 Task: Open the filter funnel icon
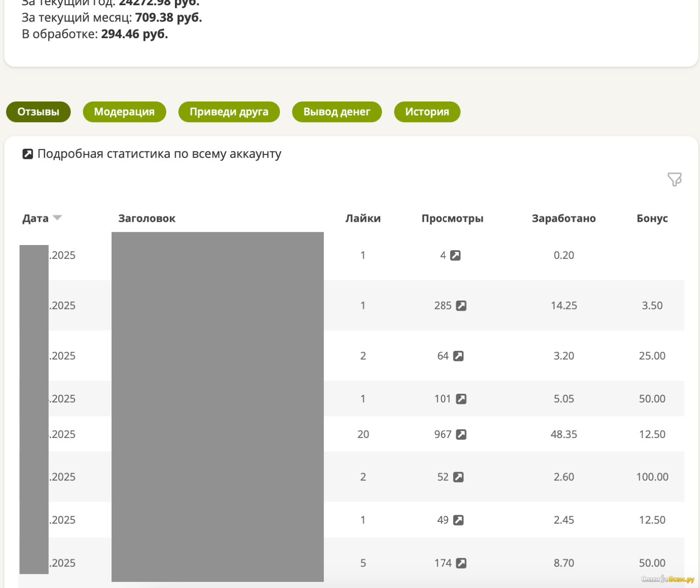point(674,179)
